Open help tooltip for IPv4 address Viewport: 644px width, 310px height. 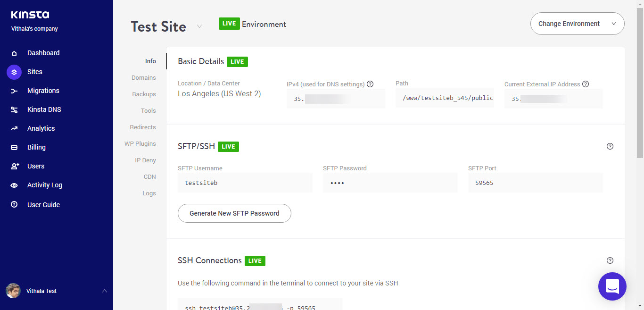coord(370,84)
